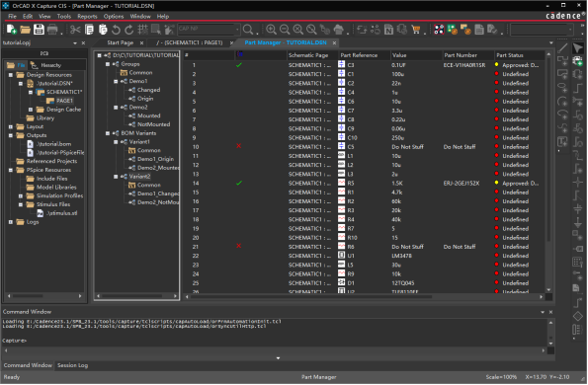Open the Tools menu

64,16
